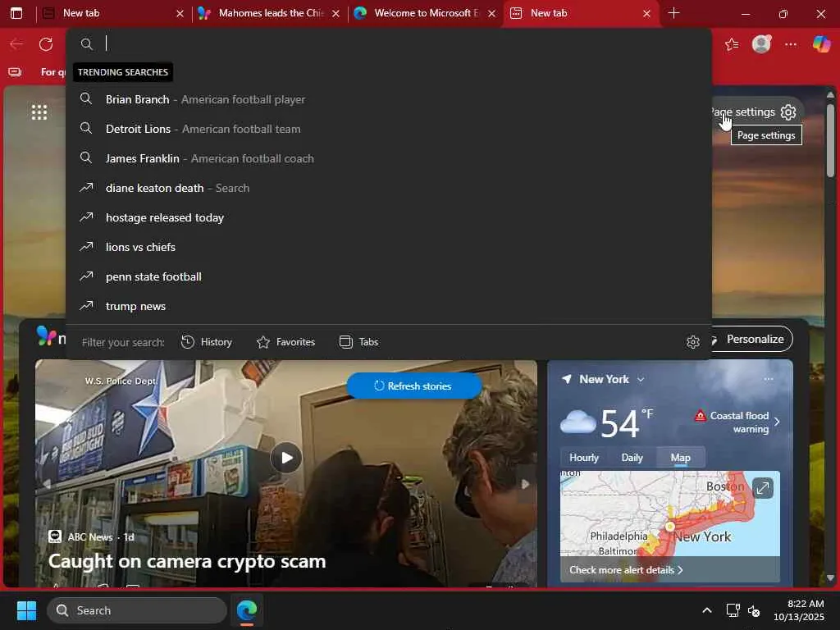Viewport: 840px width, 630px height.
Task: Open the apps grid launcher icon
Action: (39, 112)
